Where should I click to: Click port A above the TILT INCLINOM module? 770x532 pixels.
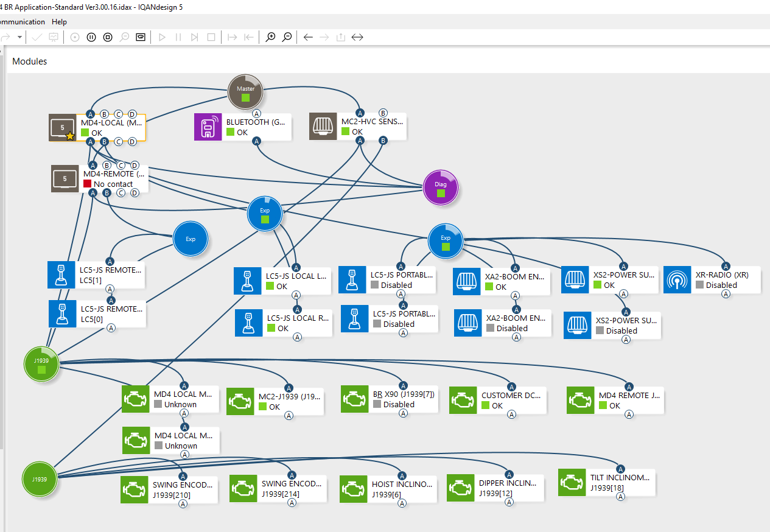620,469
